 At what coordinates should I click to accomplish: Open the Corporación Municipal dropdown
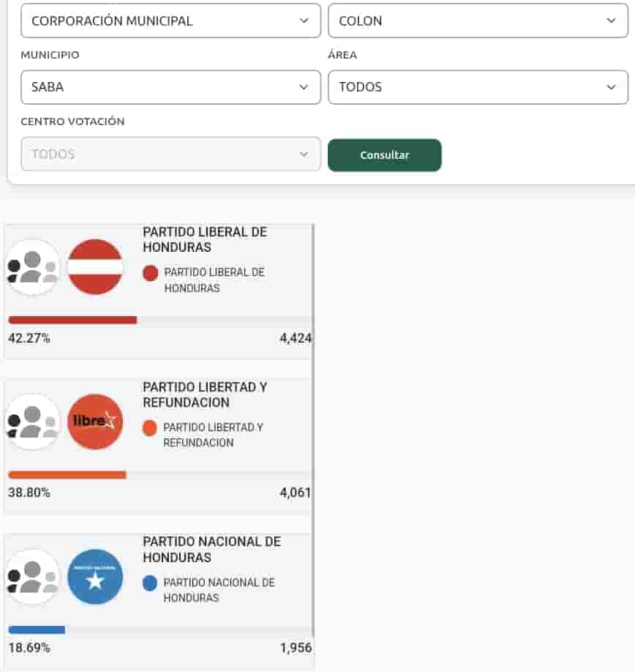coord(170,21)
